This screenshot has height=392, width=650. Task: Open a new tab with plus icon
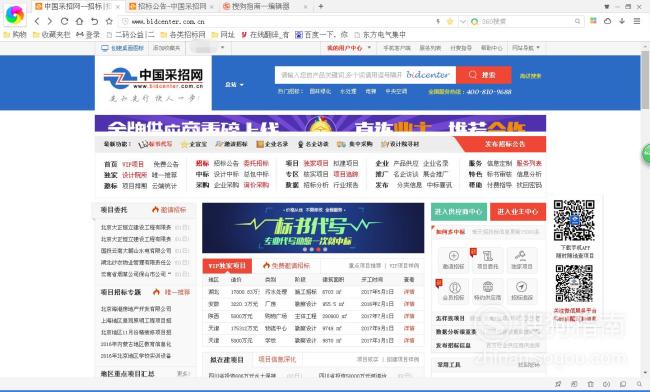click(x=321, y=6)
